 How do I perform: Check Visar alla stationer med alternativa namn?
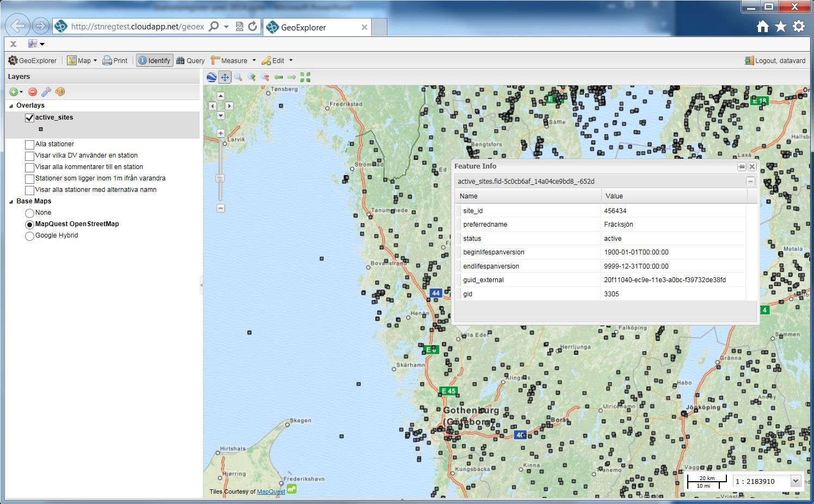(29, 190)
